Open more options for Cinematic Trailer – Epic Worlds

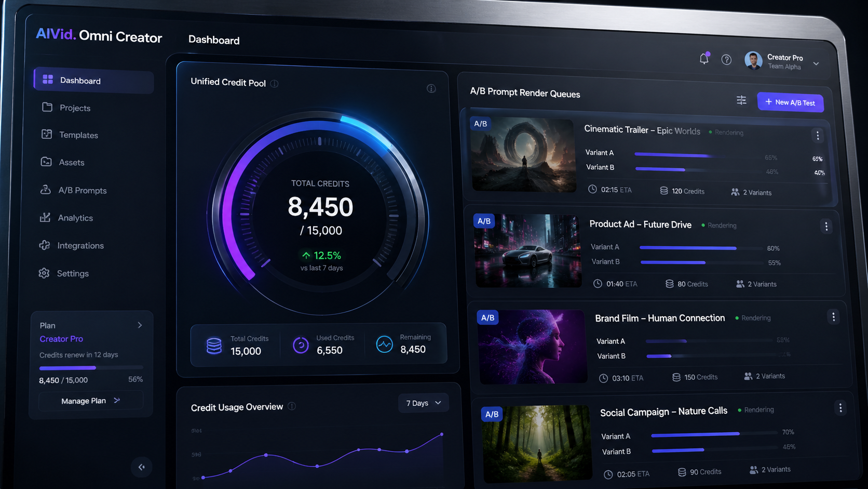[x=818, y=136]
